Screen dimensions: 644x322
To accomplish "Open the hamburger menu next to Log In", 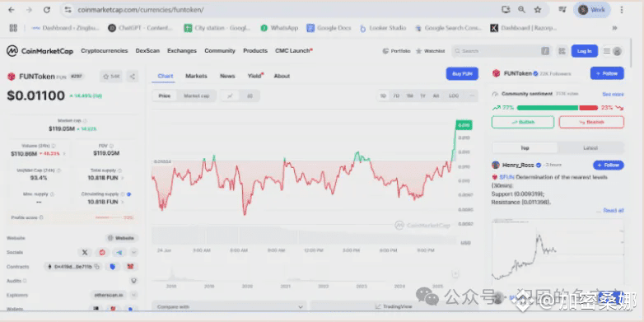I will pos(607,51).
